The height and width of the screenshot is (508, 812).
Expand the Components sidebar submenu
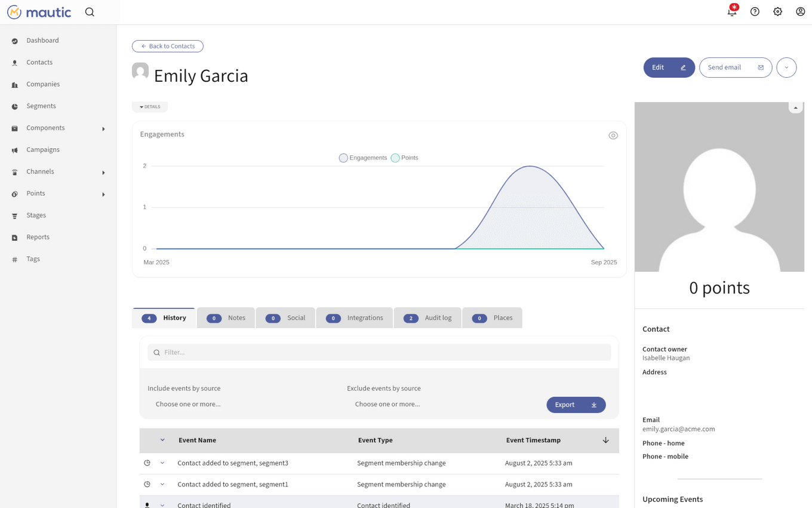(103, 127)
